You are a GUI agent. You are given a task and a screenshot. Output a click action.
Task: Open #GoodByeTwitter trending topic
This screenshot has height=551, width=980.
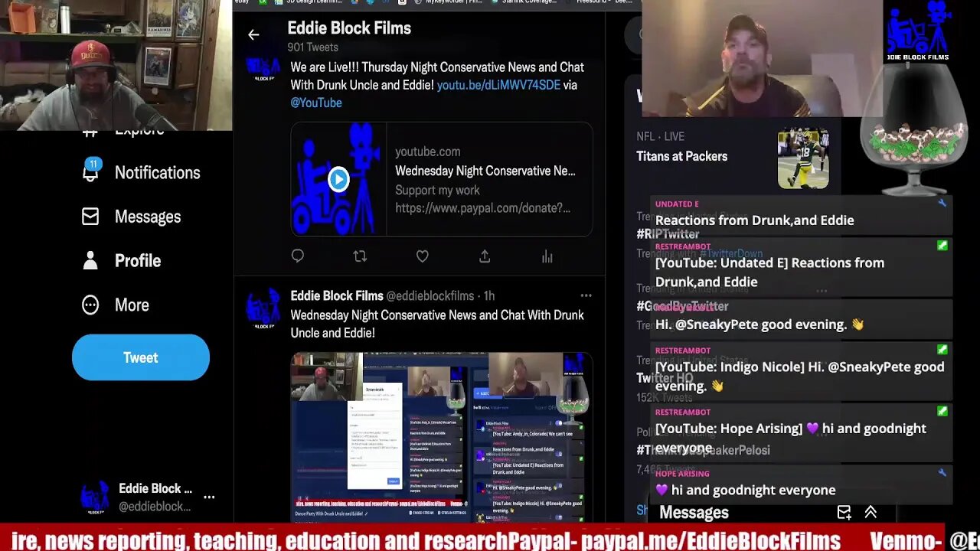[x=682, y=306]
